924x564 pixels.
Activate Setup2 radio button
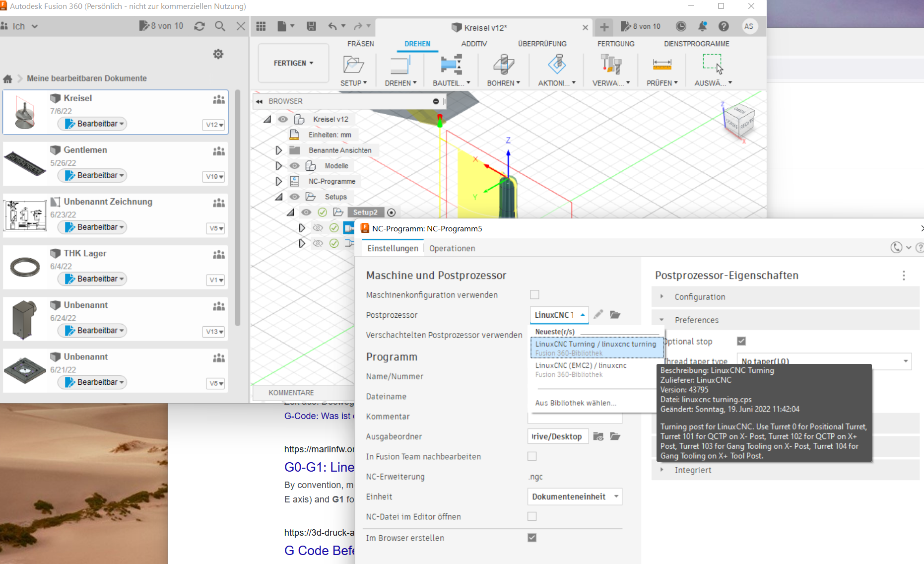(392, 212)
